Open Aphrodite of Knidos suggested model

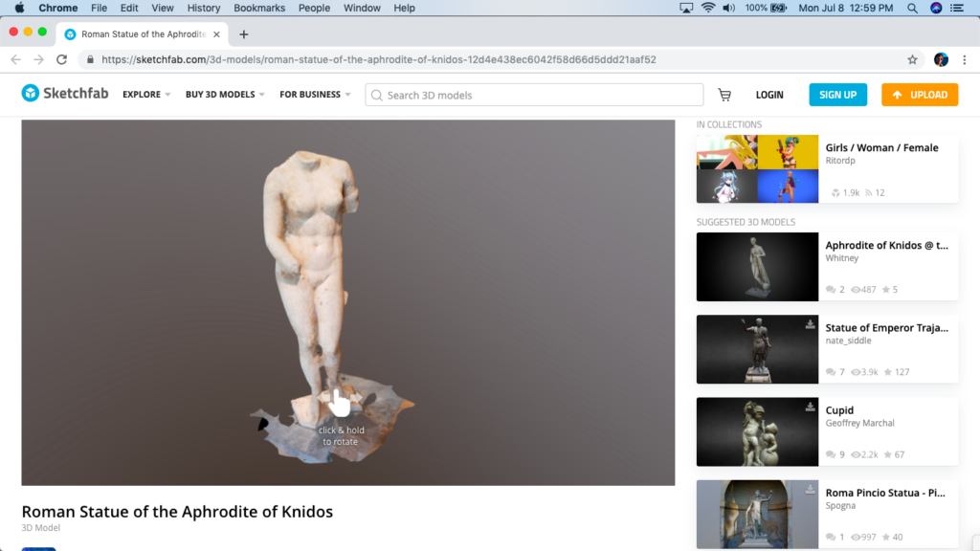(x=887, y=246)
